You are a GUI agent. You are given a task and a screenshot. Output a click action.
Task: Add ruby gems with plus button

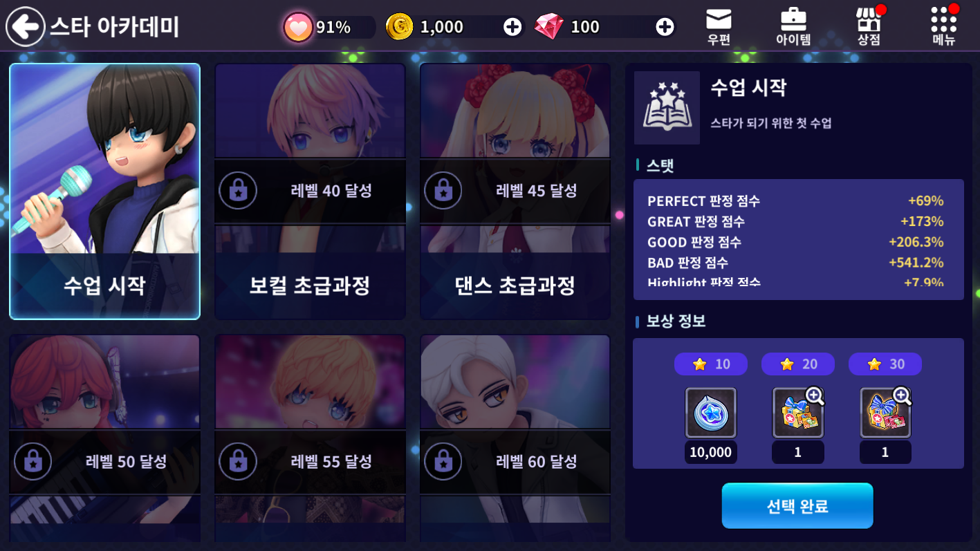coord(665,27)
